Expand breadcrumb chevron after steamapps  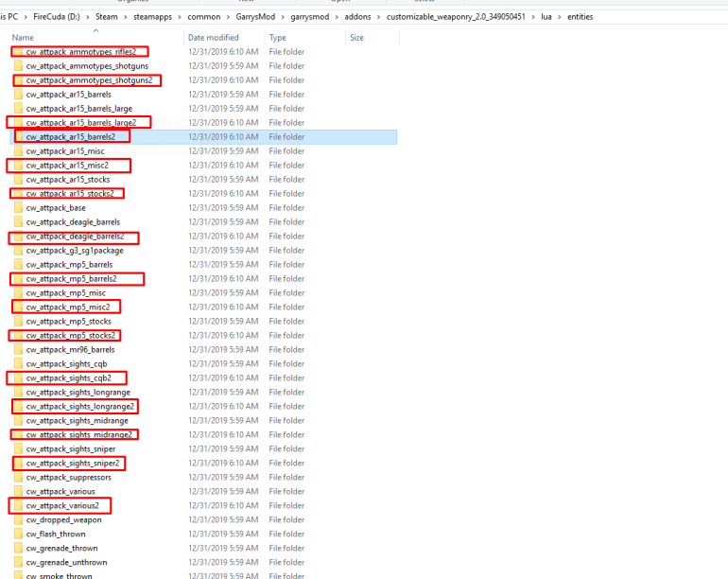(180, 17)
